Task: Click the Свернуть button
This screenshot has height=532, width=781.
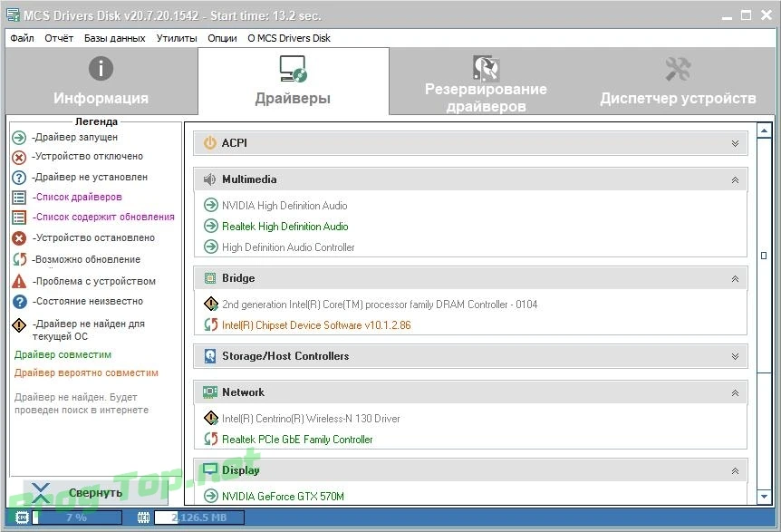Action: pos(95,493)
